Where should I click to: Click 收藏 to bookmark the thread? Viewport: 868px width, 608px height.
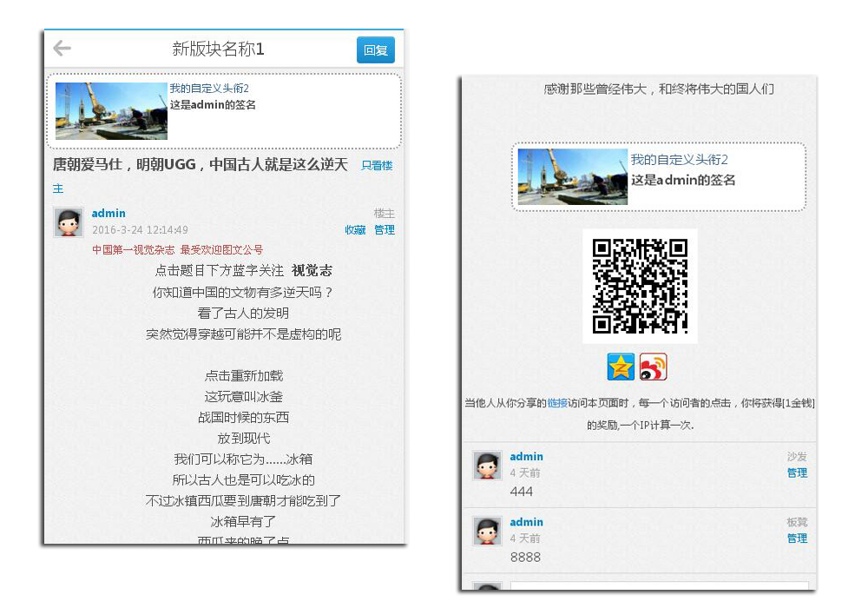(x=355, y=230)
